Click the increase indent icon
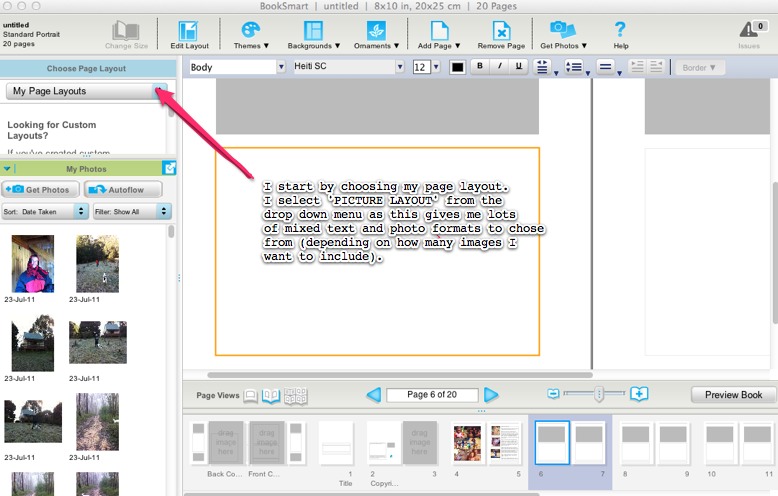The width and height of the screenshot is (778, 496). 656,66
